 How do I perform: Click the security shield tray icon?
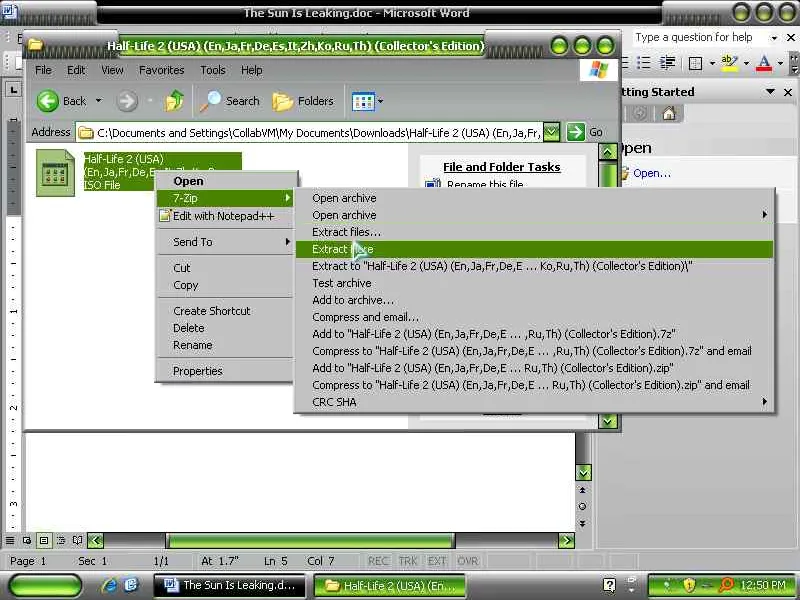tap(689, 585)
